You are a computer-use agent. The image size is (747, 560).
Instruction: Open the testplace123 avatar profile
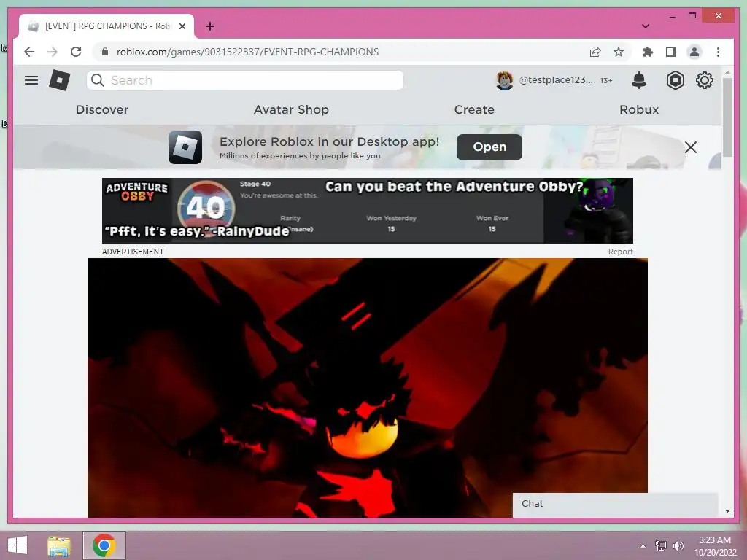[505, 80]
